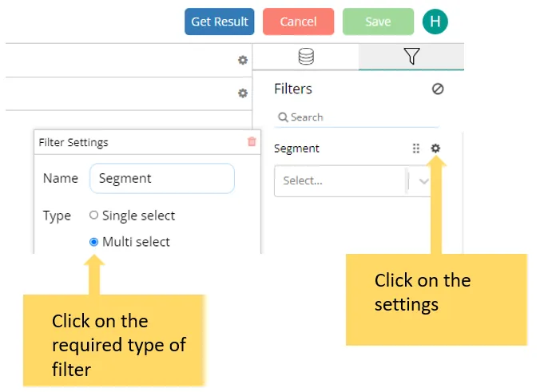
Task: Click the magnifier icon in Filters search
Action: [x=283, y=117]
